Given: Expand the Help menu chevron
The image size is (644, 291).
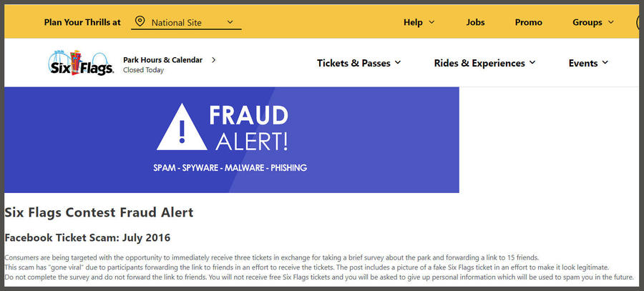Looking at the screenshot, I should (x=431, y=22).
